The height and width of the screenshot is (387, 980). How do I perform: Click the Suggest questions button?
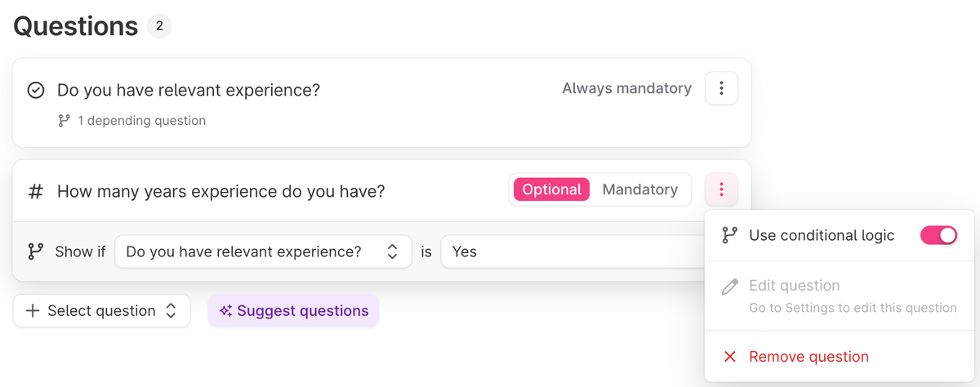pyautogui.click(x=293, y=311)
